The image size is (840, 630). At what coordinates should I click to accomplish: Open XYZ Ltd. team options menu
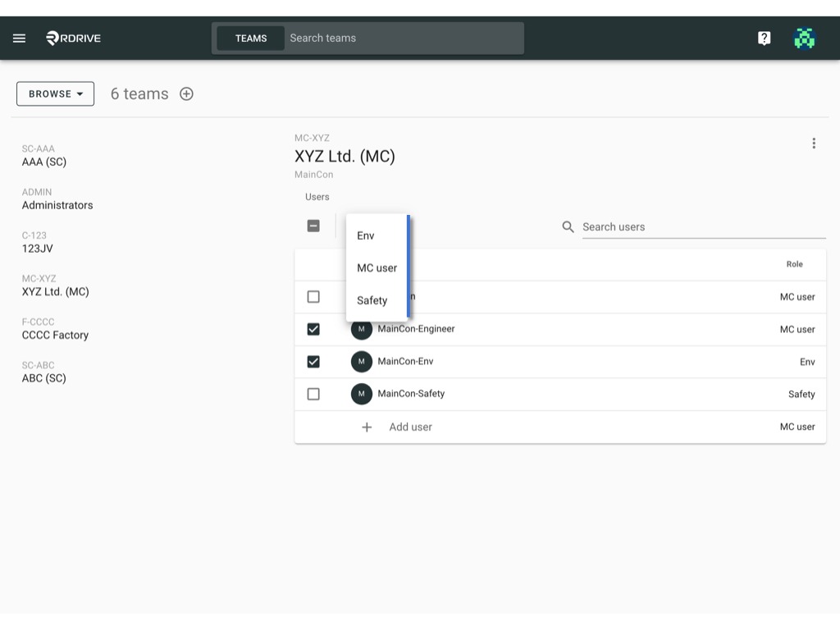pos(814,143)
